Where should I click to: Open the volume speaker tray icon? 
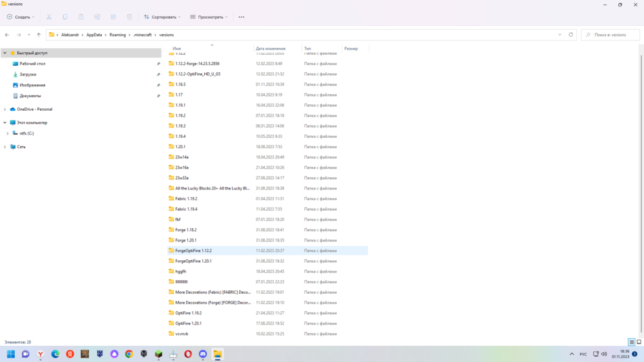coord(604,354)
